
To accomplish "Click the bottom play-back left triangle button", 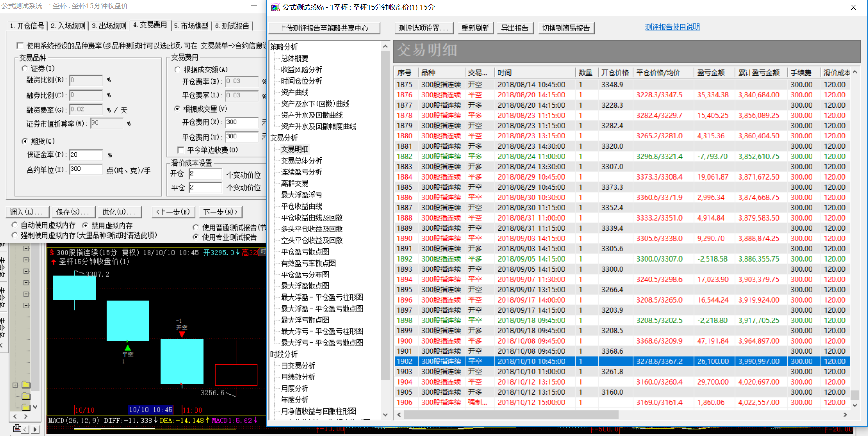I will click(26, 429).
